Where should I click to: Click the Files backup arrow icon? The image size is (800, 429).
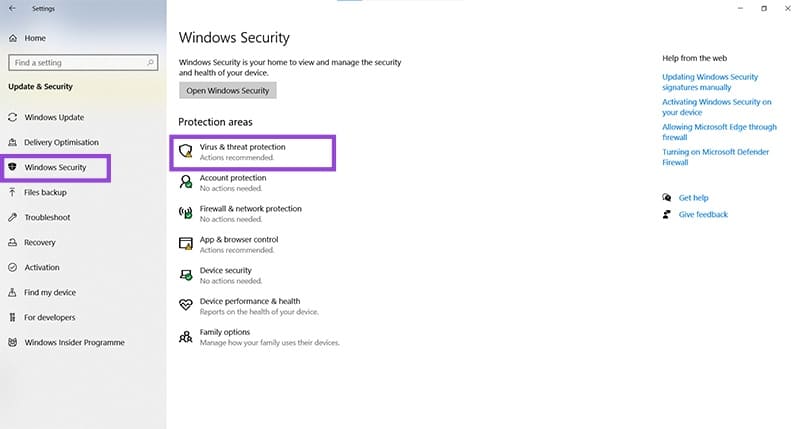(x=13, y=192)
